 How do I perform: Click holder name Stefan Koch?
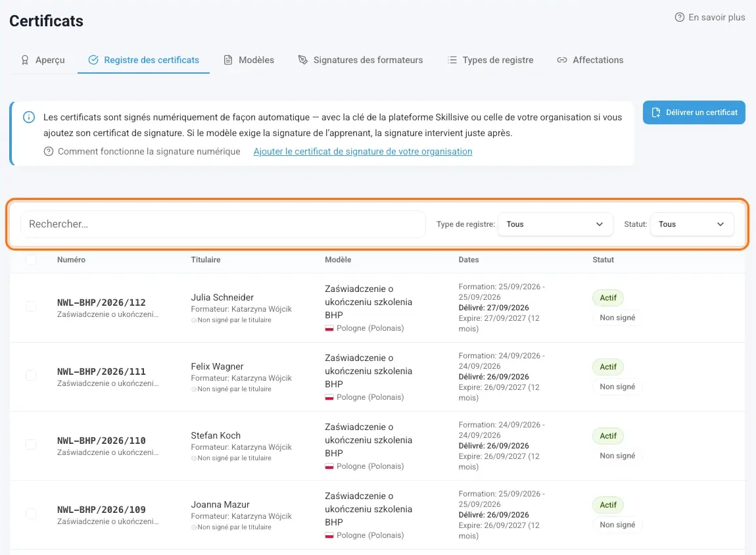[216, 435]
